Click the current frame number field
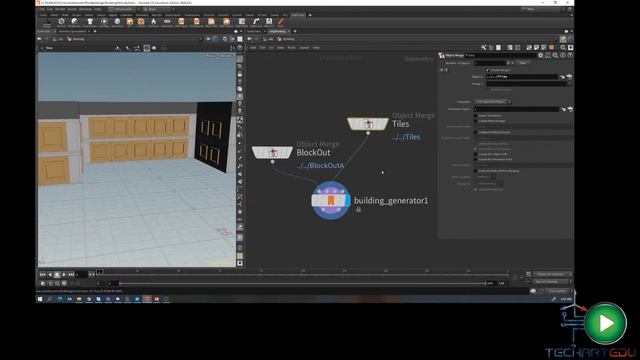Viewport: 640px width, 360px height. 81,275
